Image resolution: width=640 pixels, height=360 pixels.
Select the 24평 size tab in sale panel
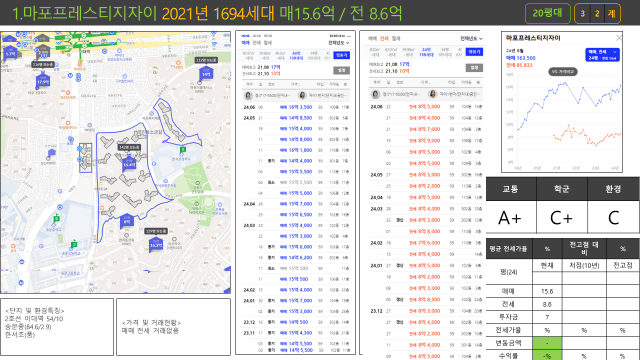coord(296,56)
